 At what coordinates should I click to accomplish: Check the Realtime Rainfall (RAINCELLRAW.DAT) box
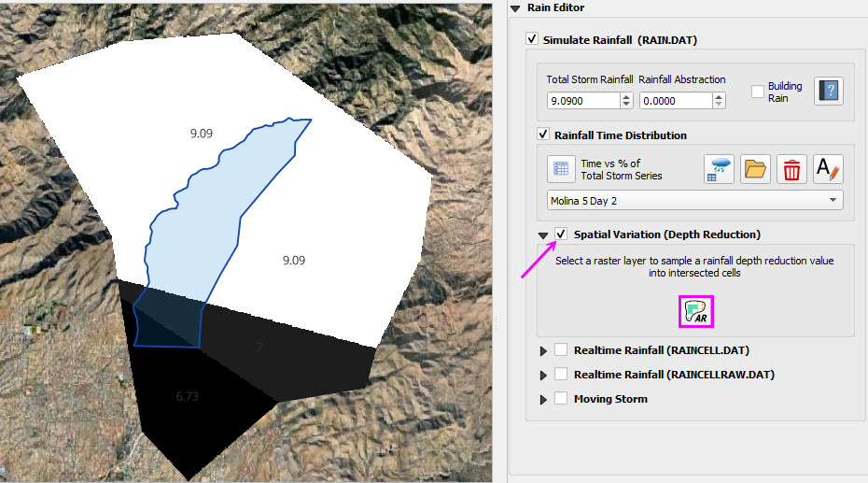point(561,375)
